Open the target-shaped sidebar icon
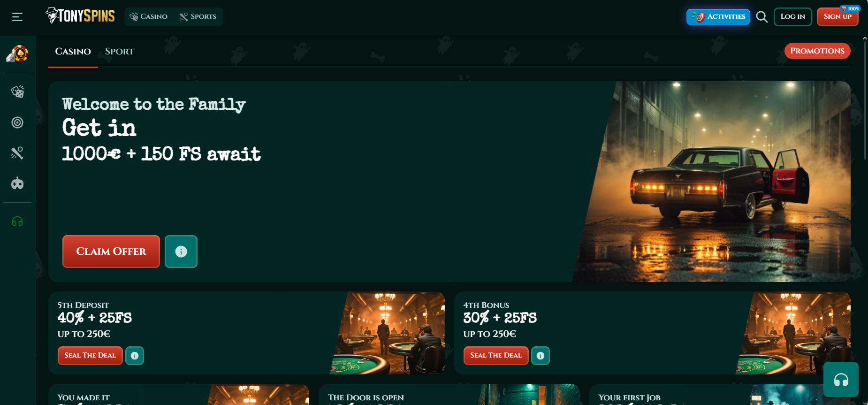 [x=17, y=122]
